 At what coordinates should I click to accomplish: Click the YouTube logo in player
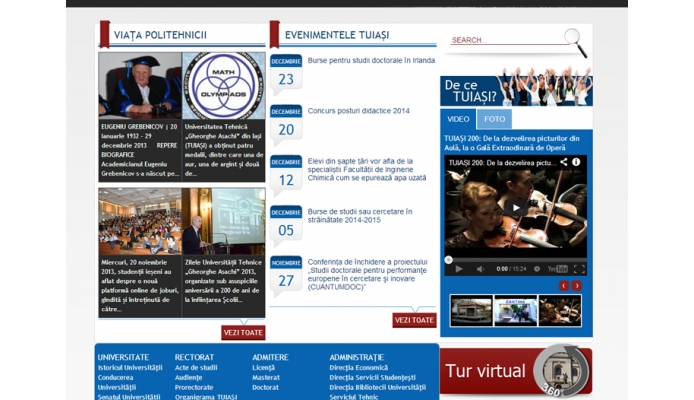pyautogui.click(x=558, y=269)
